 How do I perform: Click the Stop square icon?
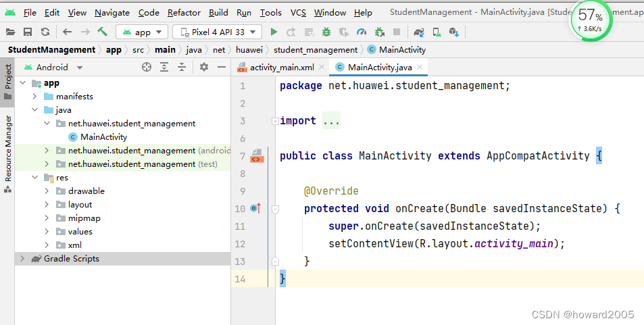coord(397,32)
